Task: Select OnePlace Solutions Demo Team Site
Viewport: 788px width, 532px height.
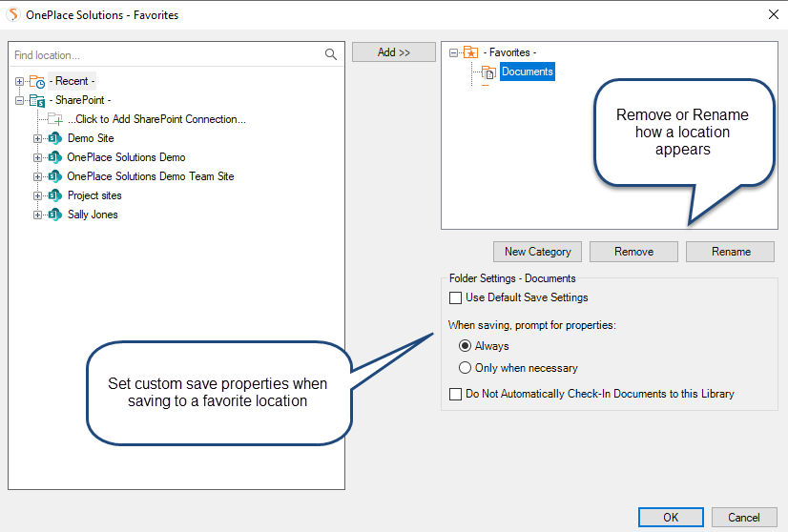Action: coord(150,176)
